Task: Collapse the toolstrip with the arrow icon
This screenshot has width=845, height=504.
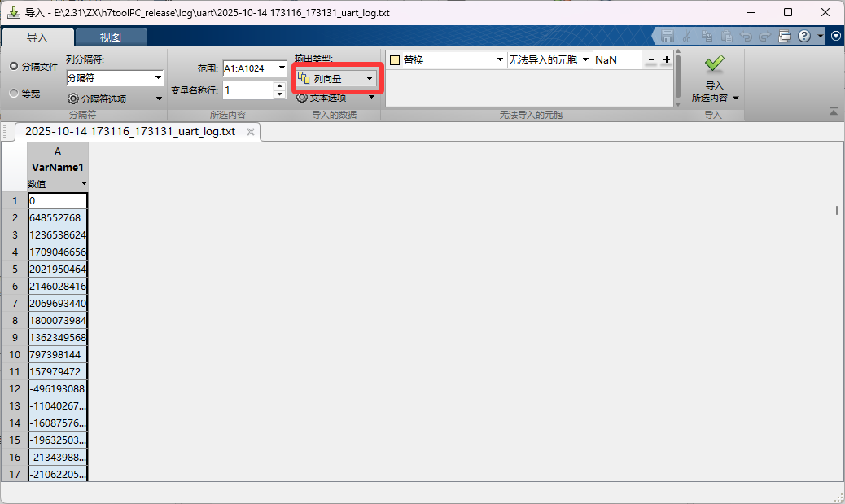Action: 834,112
